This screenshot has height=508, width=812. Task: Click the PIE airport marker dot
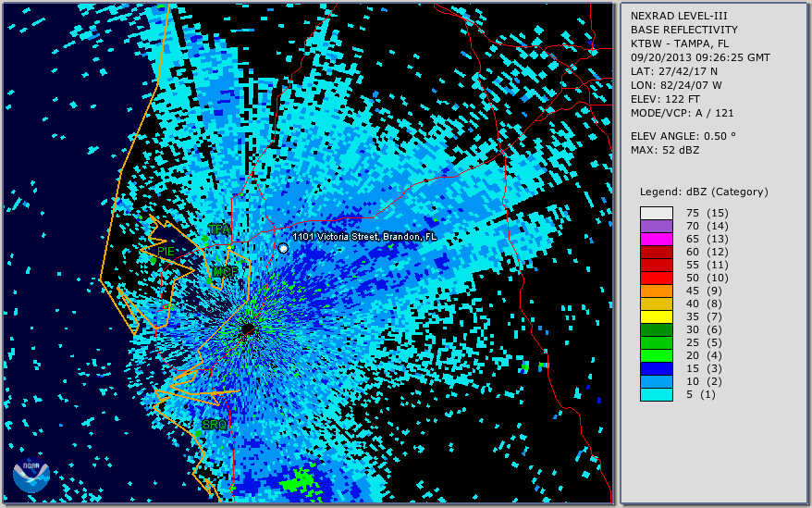[153, 260]
